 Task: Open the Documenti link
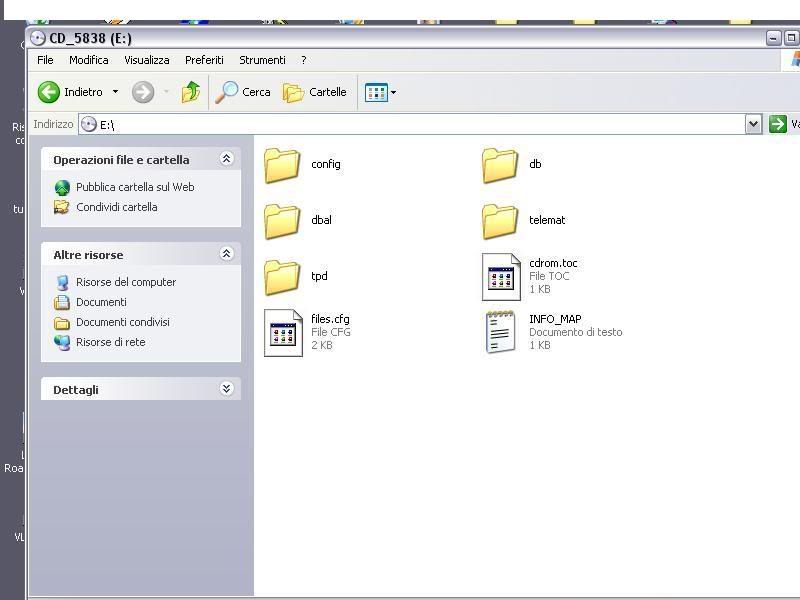click(x=101, y=302)
